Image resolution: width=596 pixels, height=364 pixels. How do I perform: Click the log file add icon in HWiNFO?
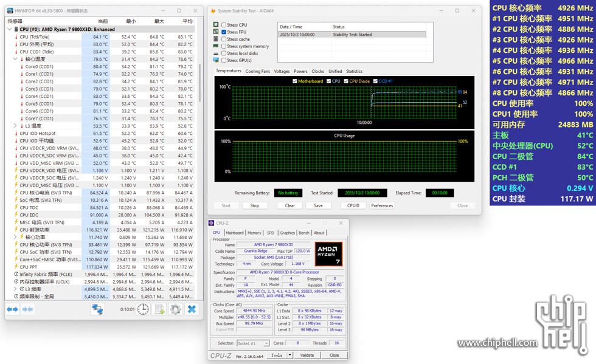[159, 309]
